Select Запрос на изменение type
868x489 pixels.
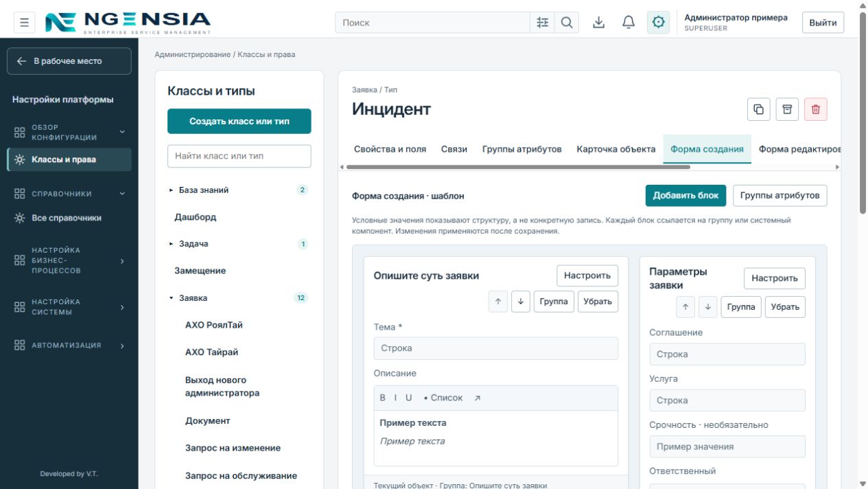[233, 448]
